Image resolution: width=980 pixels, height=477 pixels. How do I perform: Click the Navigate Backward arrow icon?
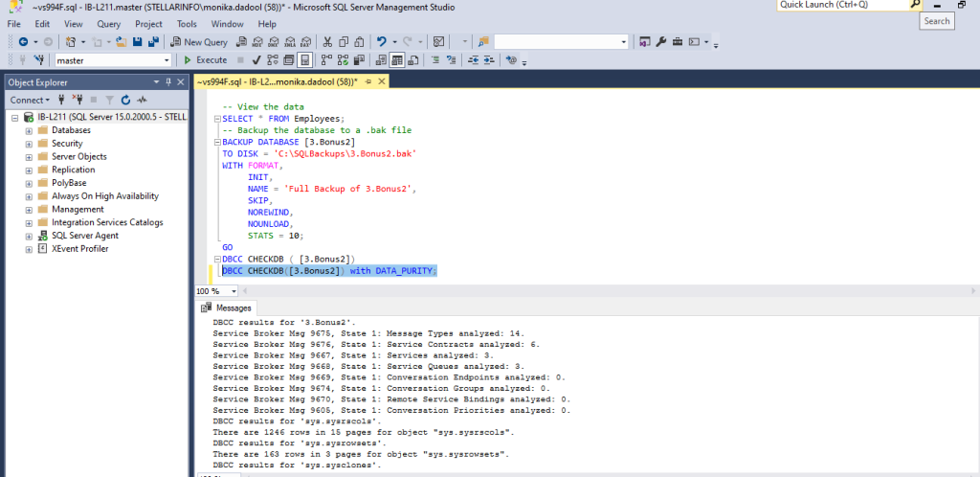(x=23, y=42)
